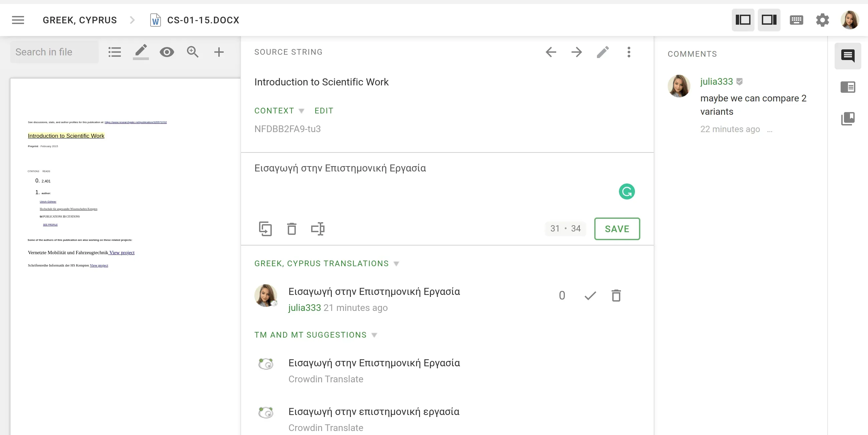This screenshot has height=435, width=868.
Task: Click the list view icon in toolbar
Action: [114, 52]
